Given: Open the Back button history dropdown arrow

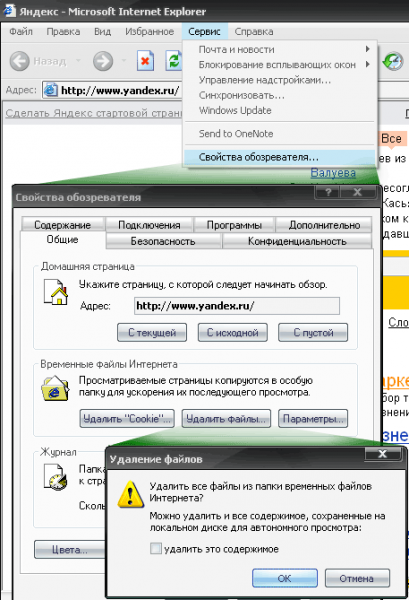Looking at the screenshot, I should (78, 61).
